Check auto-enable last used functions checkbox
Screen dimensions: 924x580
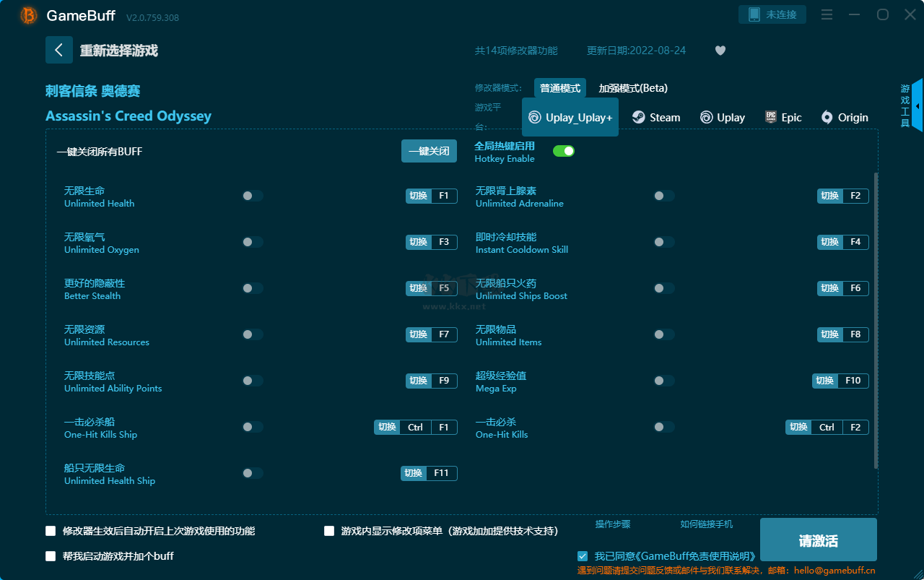click(x=51, y=531)
